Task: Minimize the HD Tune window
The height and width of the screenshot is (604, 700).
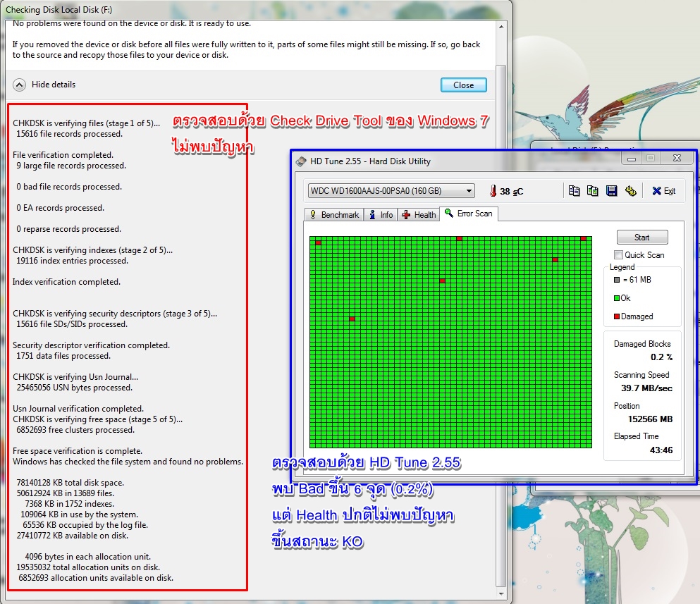Action: tap(631, 159)
